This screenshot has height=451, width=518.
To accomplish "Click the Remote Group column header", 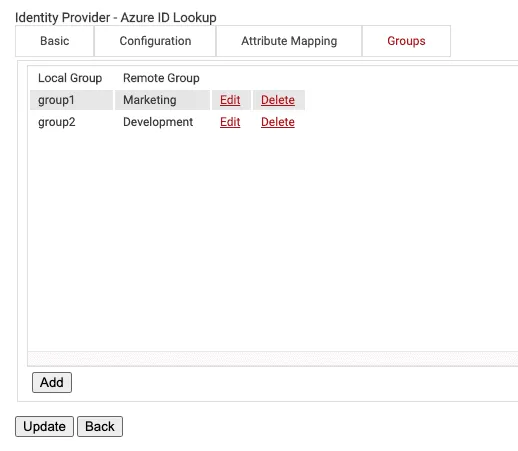I will 161,78.
